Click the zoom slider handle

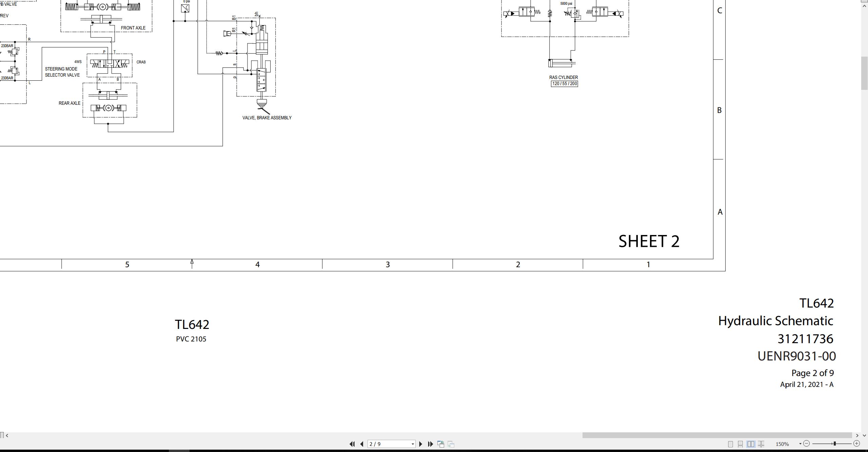pyautogui.click(x=835, y=444)
